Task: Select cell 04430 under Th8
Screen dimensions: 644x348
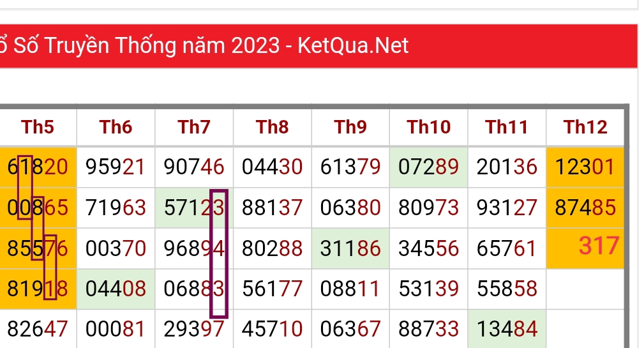Action: click(x=273, y=167)
